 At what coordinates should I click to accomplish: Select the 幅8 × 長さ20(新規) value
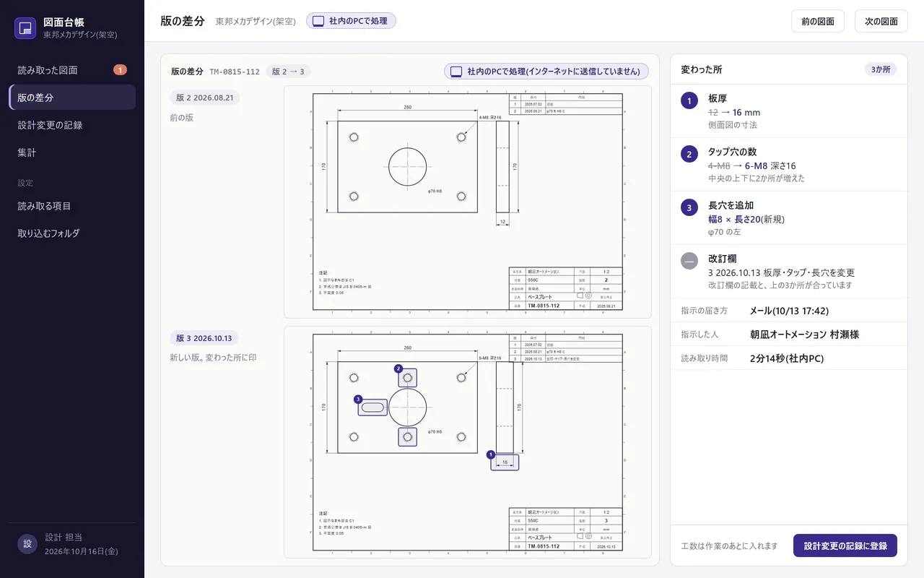746,219
